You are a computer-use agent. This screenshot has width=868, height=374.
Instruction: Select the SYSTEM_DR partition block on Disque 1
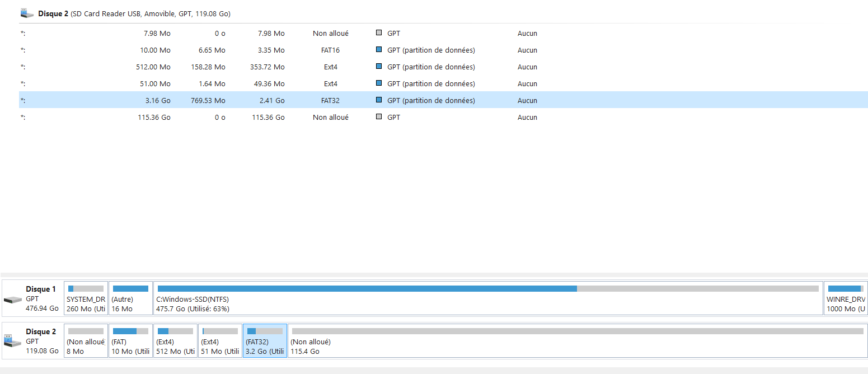tap(86, 303)
